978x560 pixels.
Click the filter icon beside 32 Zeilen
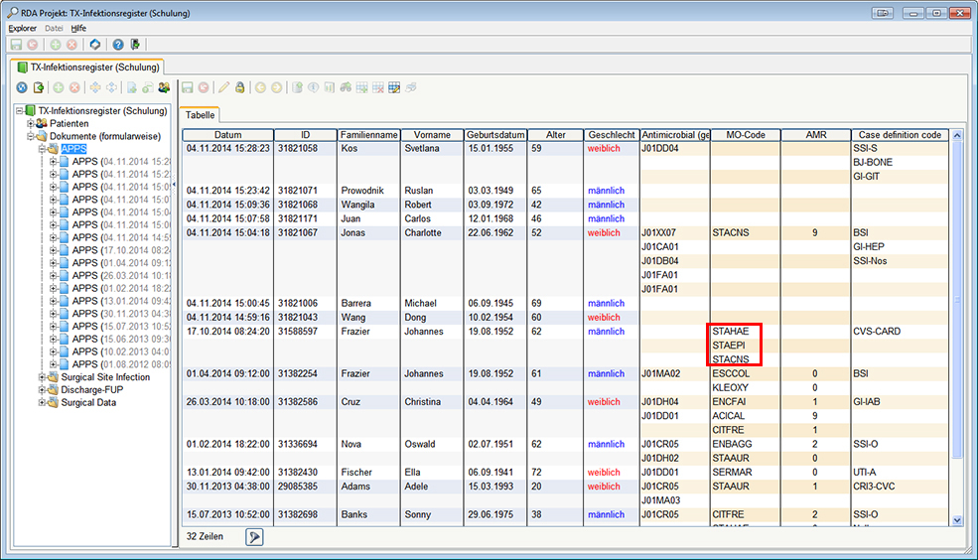pyautogui.click(x=255, y=536)
